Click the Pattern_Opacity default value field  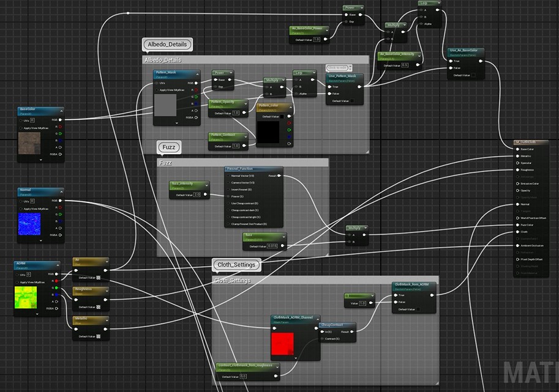coord(236,113)
